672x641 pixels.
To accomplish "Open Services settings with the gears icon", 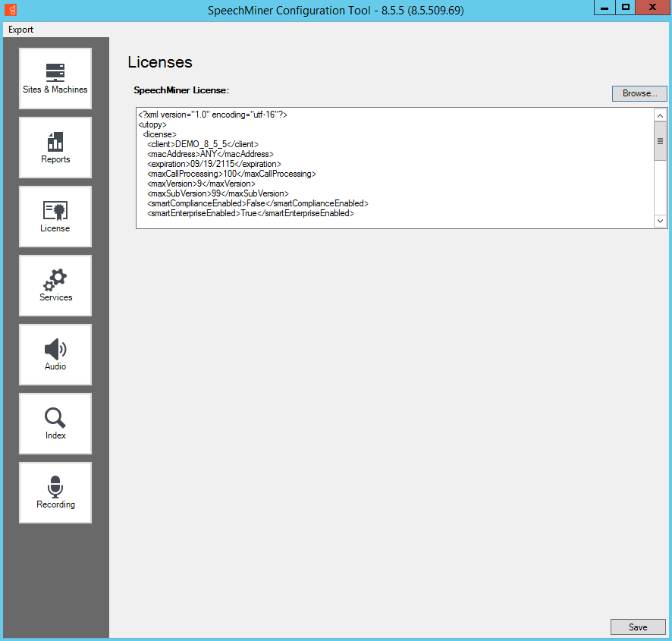I will 55,286.
